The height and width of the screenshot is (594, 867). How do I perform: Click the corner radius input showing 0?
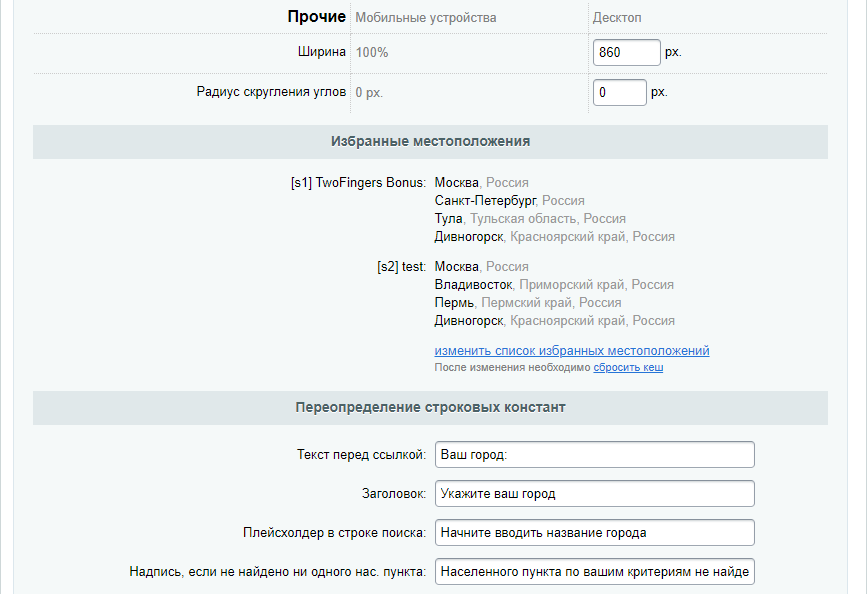pos(620,92)
